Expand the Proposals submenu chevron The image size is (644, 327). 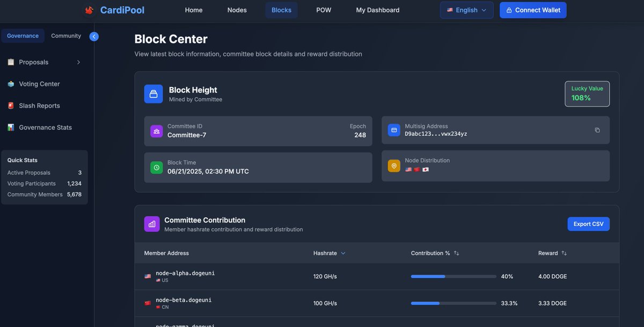click(x=78, y=62)
